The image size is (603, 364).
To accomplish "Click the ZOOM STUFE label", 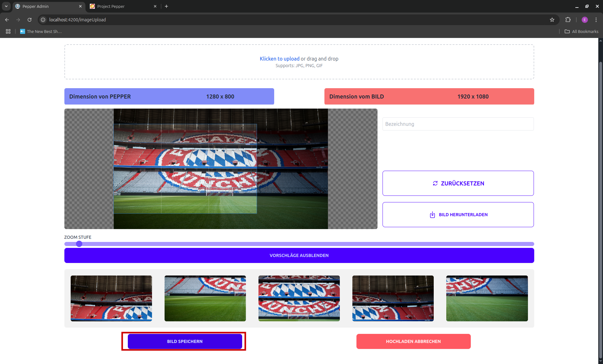I will pyautogui.click(x=78, y=237).
